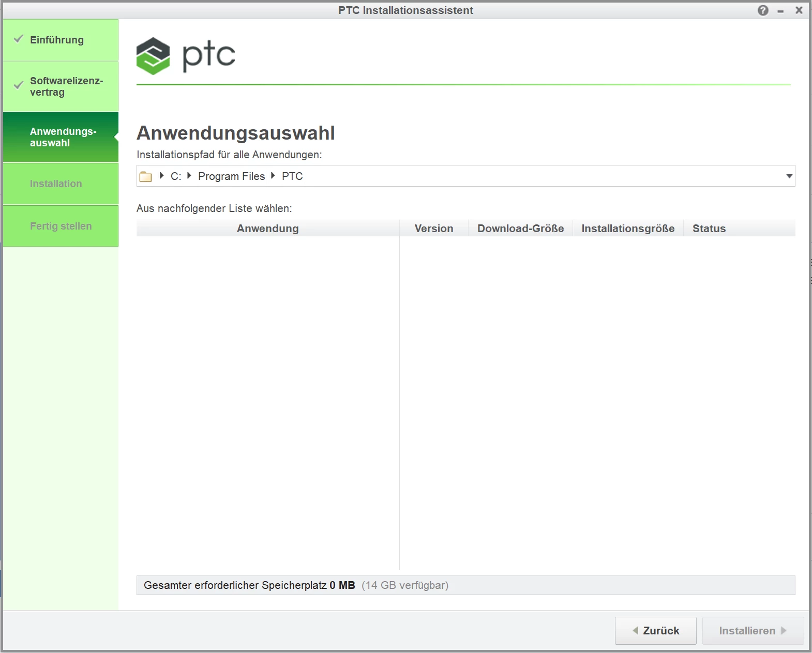Select the Fertig stellen step
This screenshot has width=812, height=653.
point(61,226)
